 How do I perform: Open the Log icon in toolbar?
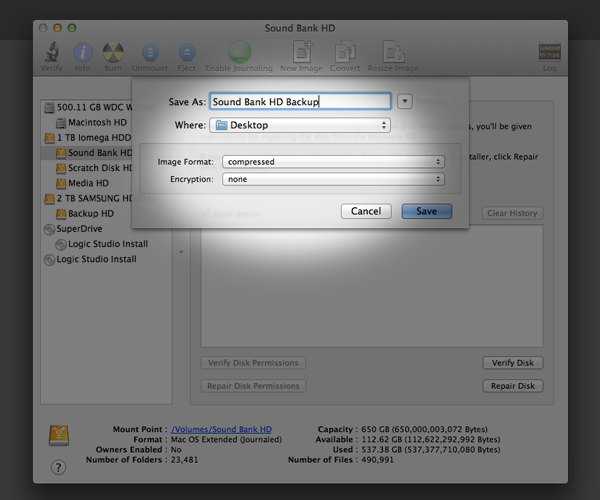550,52
